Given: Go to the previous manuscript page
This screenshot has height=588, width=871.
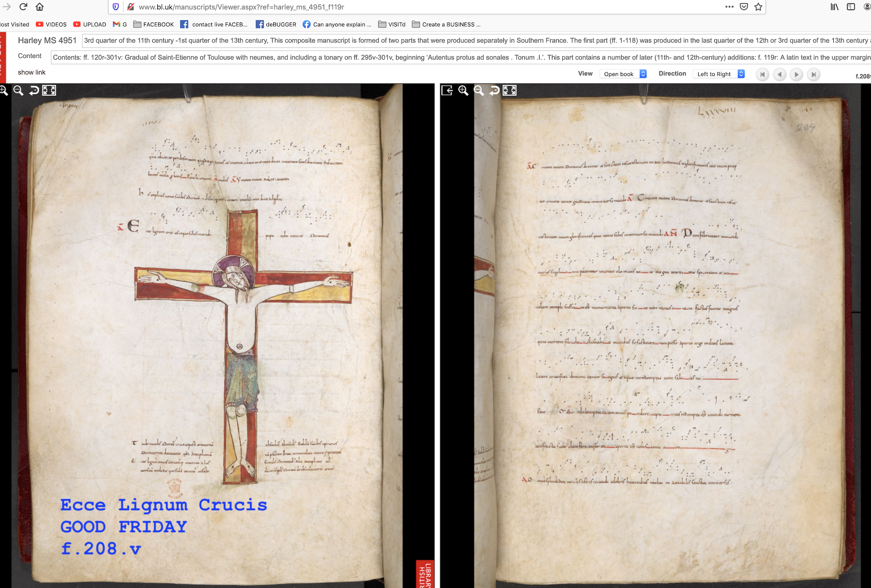Looking at the screenshot, I should tap(779, 74).
